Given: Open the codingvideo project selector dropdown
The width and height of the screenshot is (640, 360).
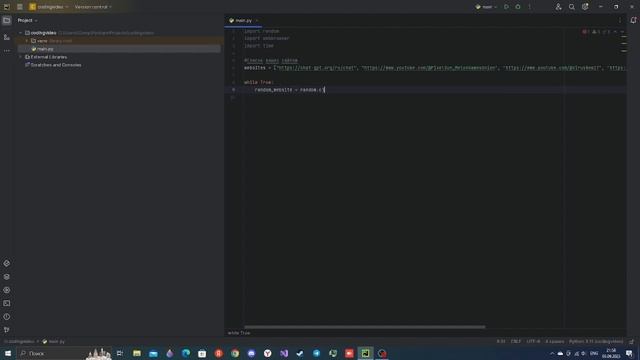Looking at the screenshot, I should (x=48, y=7).
